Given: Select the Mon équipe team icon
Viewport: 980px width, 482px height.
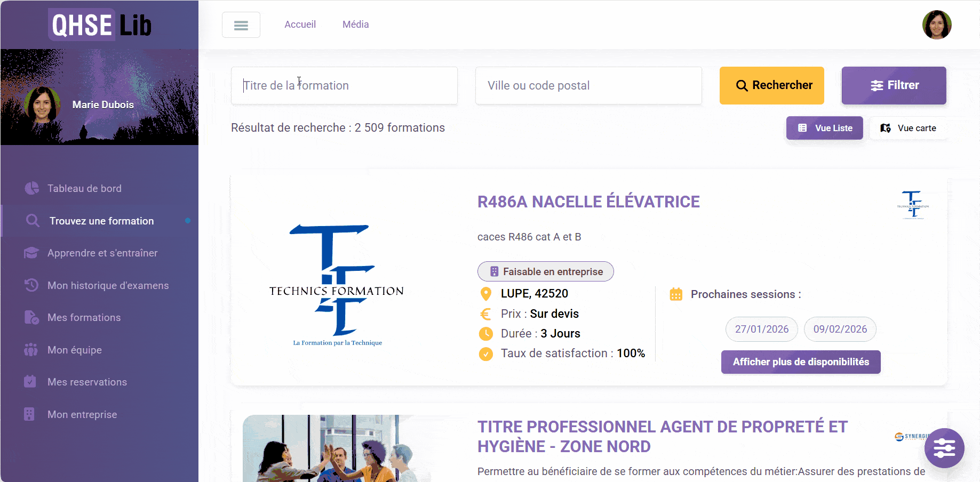Looking at the screenshot, I should coord(31,350).
